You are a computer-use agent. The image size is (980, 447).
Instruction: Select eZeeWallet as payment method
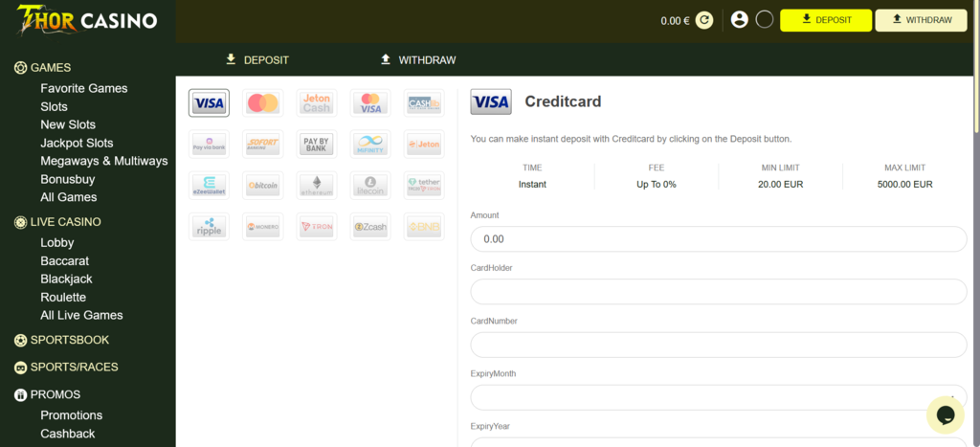(x=209, y=186)
